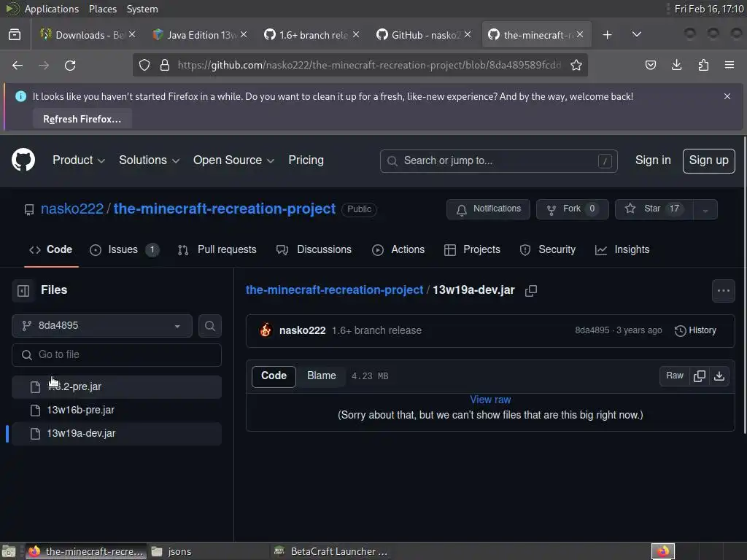Open a new tab with plus button
747x560 pixels.
607,35
